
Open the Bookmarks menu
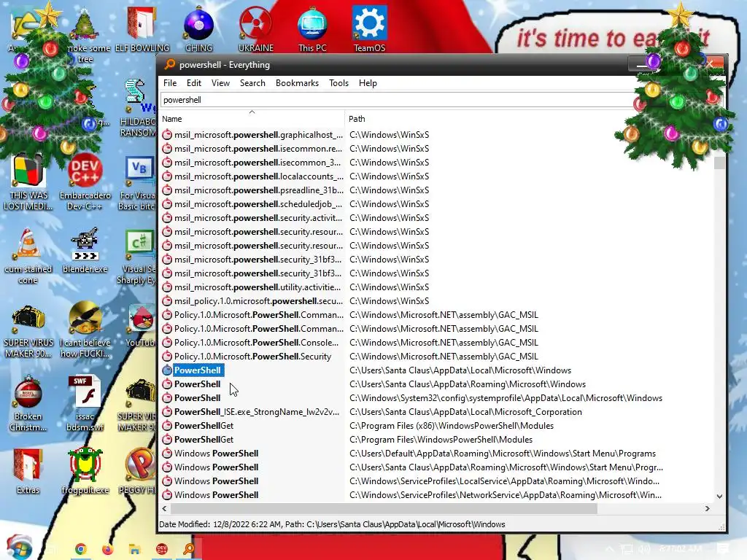click(297, 83)
